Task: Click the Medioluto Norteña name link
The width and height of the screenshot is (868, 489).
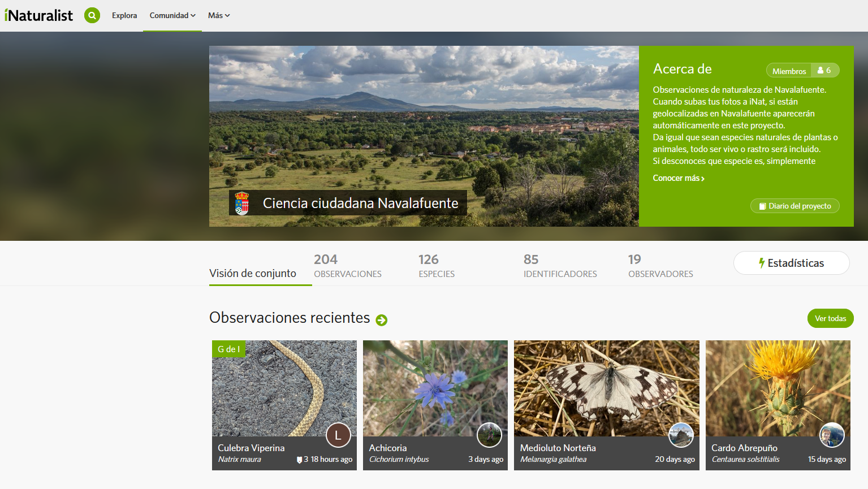Action: pyautogui.click(x=558, y=448)
